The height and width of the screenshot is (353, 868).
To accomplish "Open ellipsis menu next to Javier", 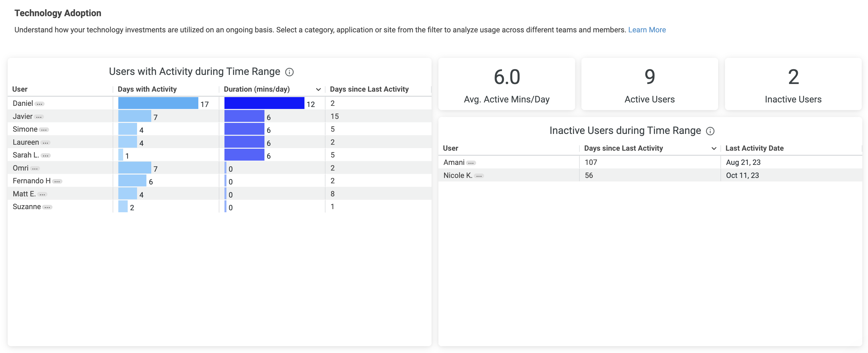I will point(39,117).
